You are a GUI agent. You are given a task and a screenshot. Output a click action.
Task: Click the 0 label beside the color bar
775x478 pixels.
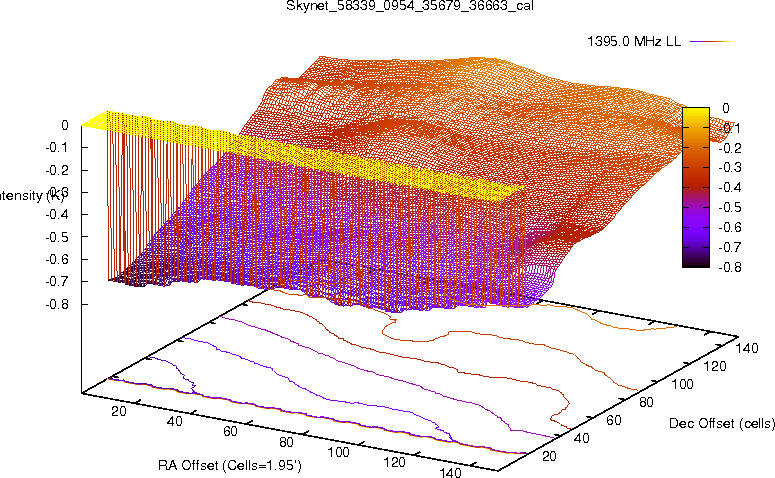click(x=726, y=108)
